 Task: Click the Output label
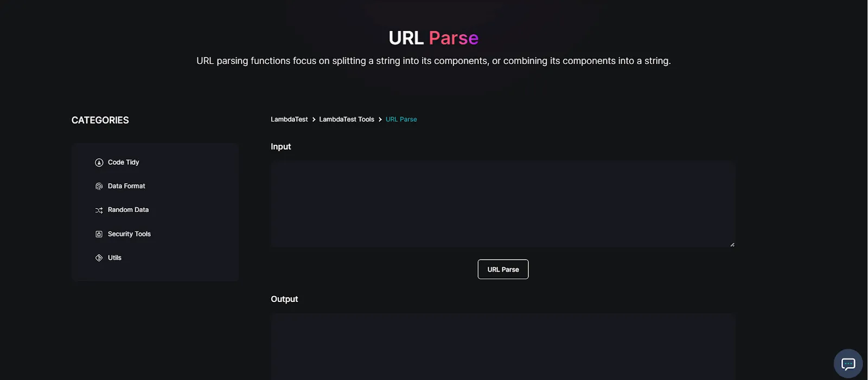point(284,299)
